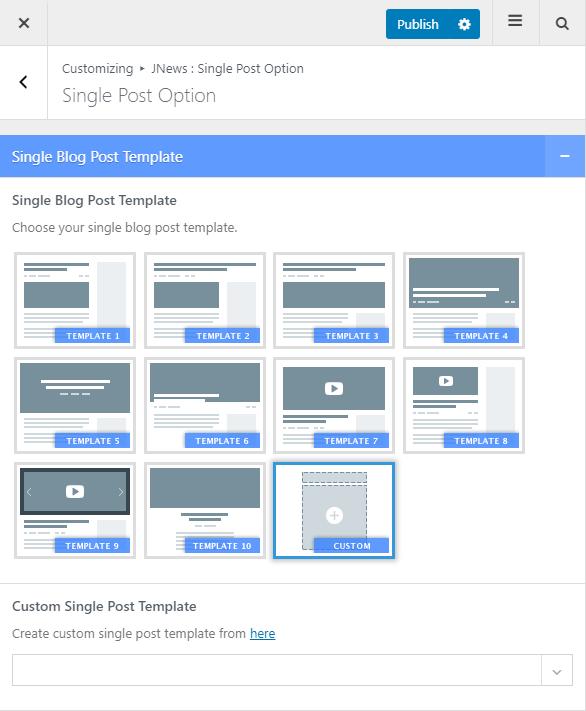Open the 'here' custom template link
This screenshot has width=586, height=711.
[263, 633]
